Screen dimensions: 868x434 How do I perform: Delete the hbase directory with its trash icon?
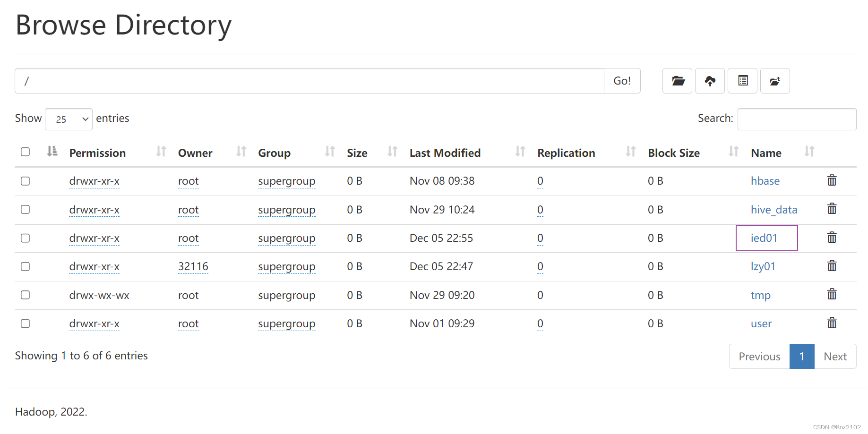832,180
